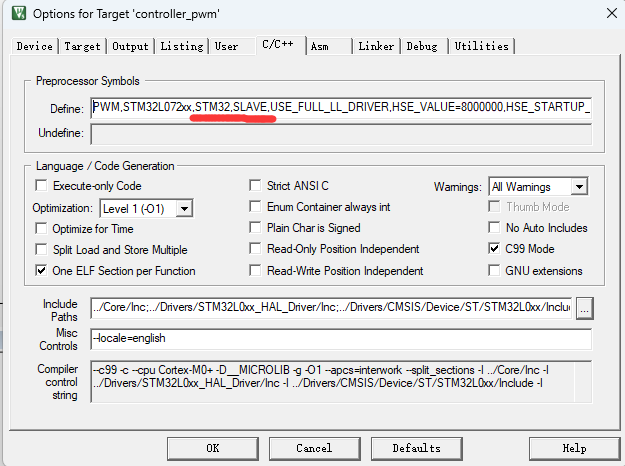
Task: Enable Strict ANSI C checkbox
Action: coord(255,186)
